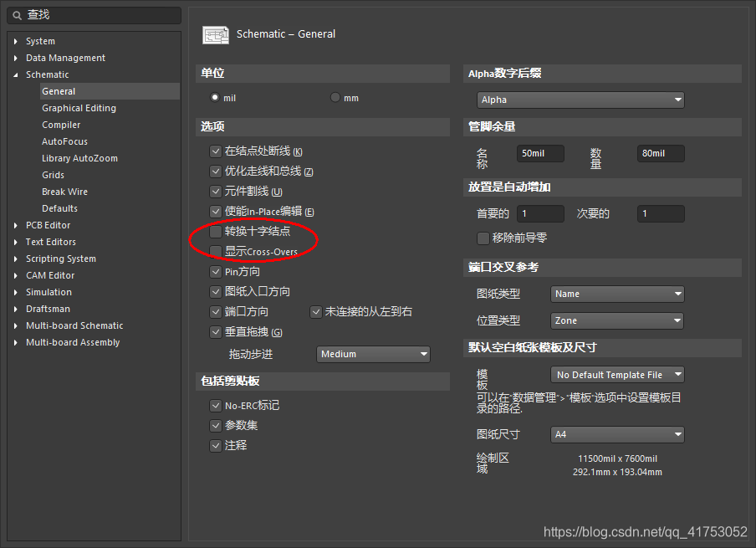Screen dimensions: 756x548
Task: Click the 首要的 value field
Action: pos(539,213)
